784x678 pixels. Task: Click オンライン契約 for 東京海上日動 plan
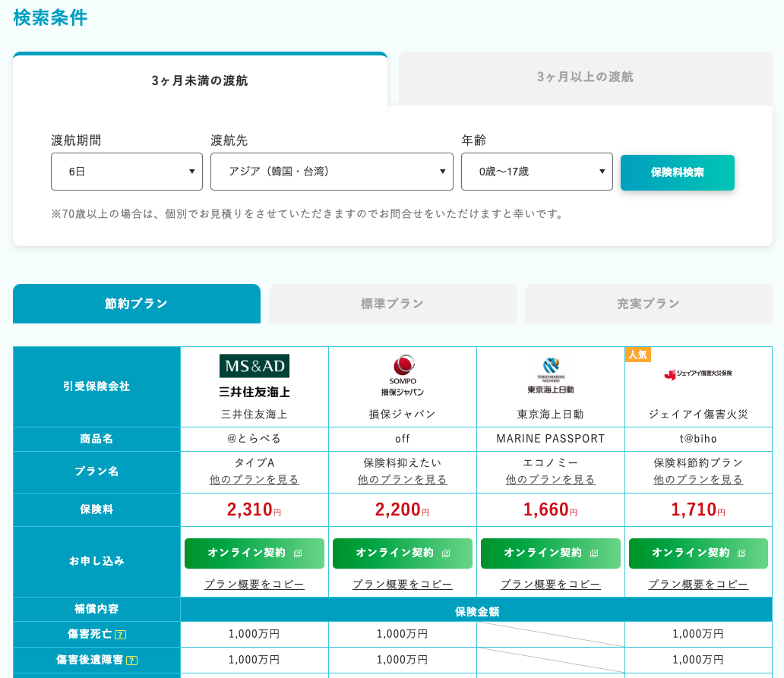(551, 553)
